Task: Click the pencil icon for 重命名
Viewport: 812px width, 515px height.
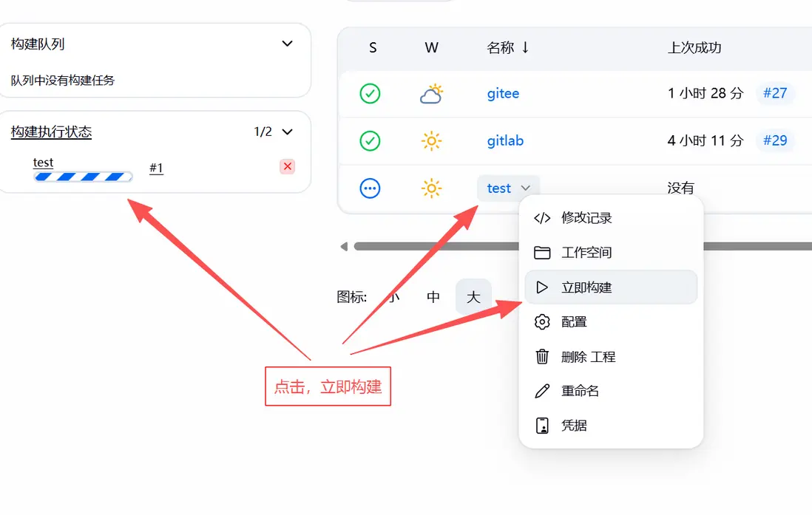Action: [x=541, y=391]
